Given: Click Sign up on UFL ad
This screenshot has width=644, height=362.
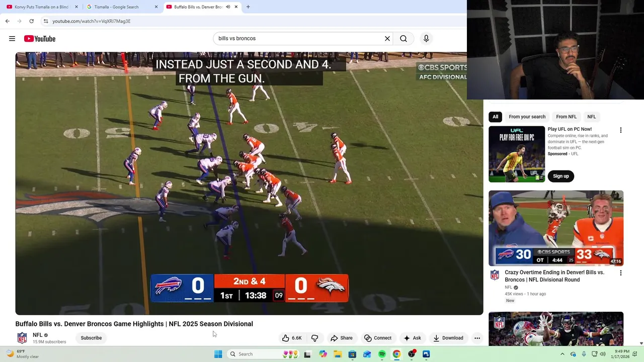Looking at the screenshot, I should [561, 176].
